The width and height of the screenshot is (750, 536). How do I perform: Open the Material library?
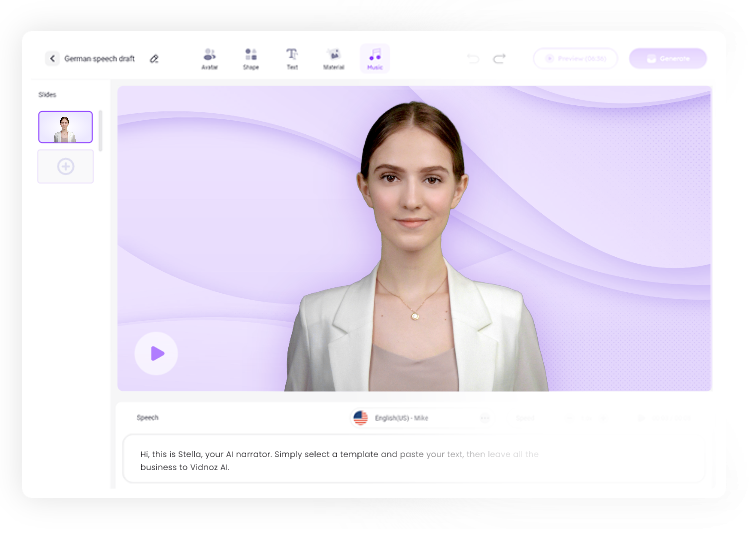pos(333,58)
